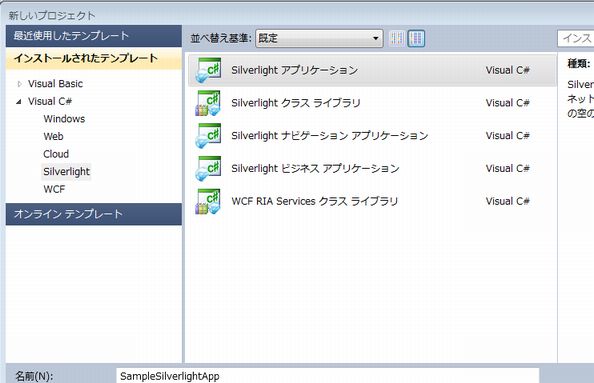This screenshot has height=383, width=594.
Task: Select Silverlight ビジネス アプリケーション name
Action: point(315,169)
